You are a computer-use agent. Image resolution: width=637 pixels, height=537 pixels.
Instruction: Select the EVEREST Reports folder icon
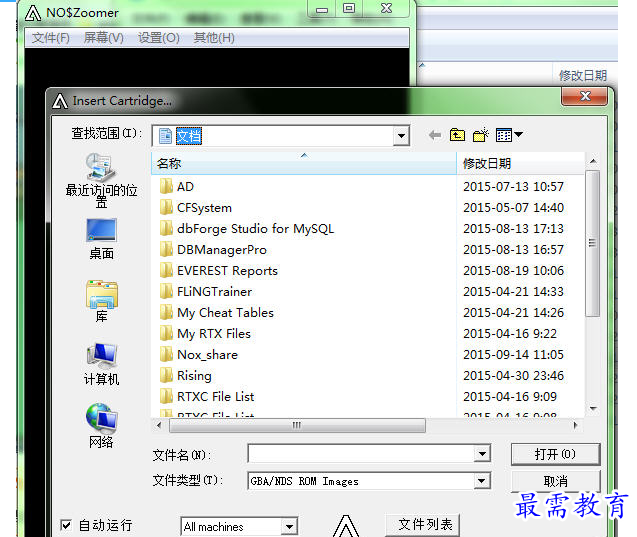click(166, 271)
